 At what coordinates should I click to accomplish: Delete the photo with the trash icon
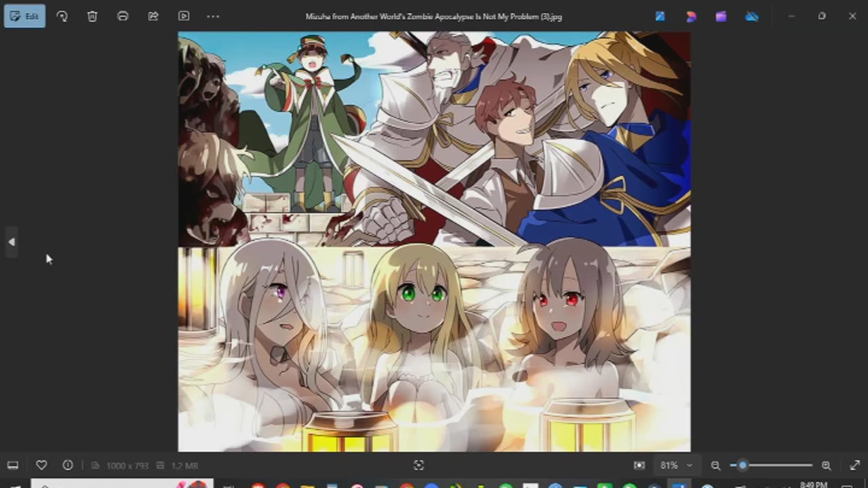(x=92, y=16)
